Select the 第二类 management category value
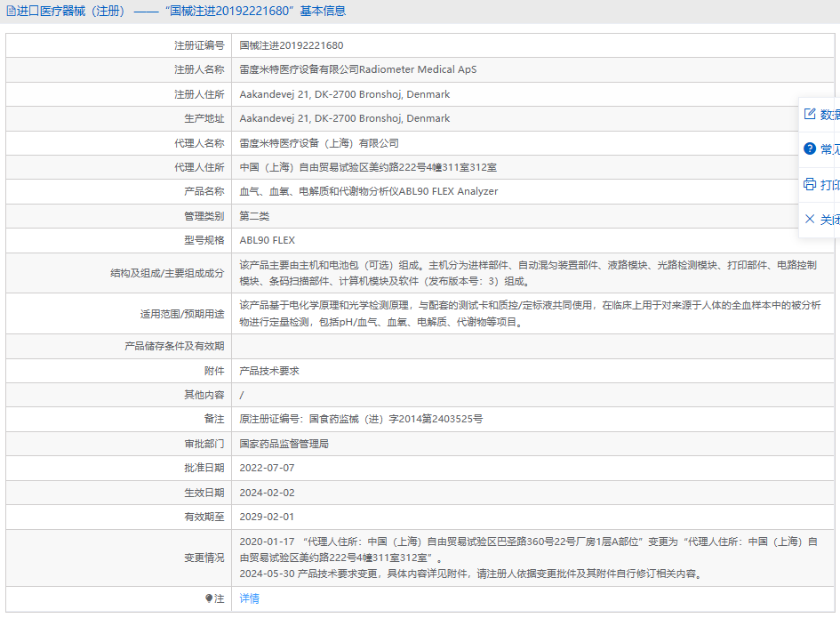 (x=254, y=216)
